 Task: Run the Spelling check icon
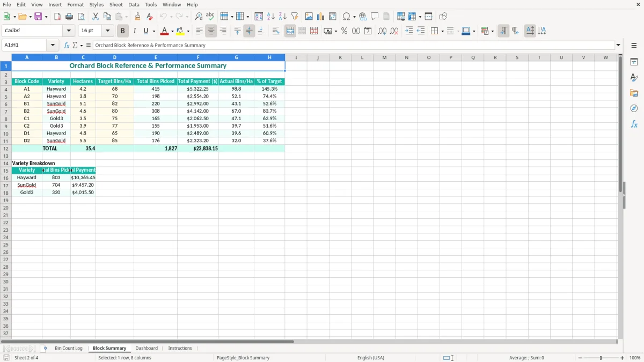[210, 17]
